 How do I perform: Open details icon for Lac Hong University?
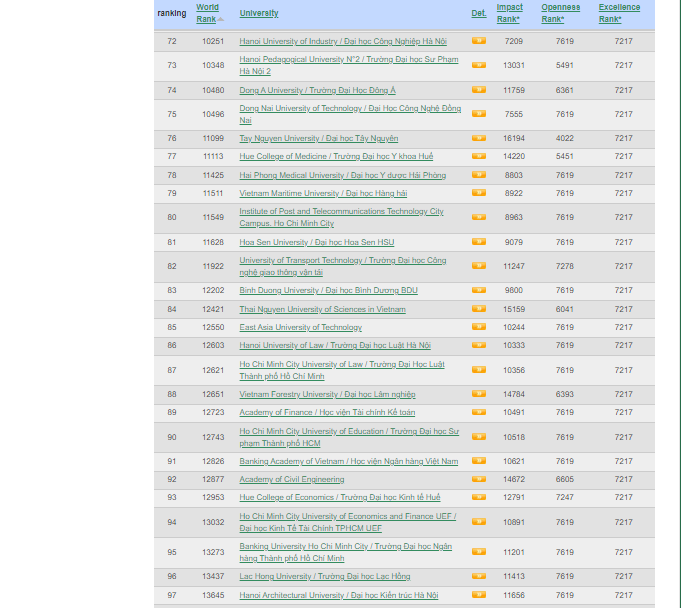[x=479, y=576]
